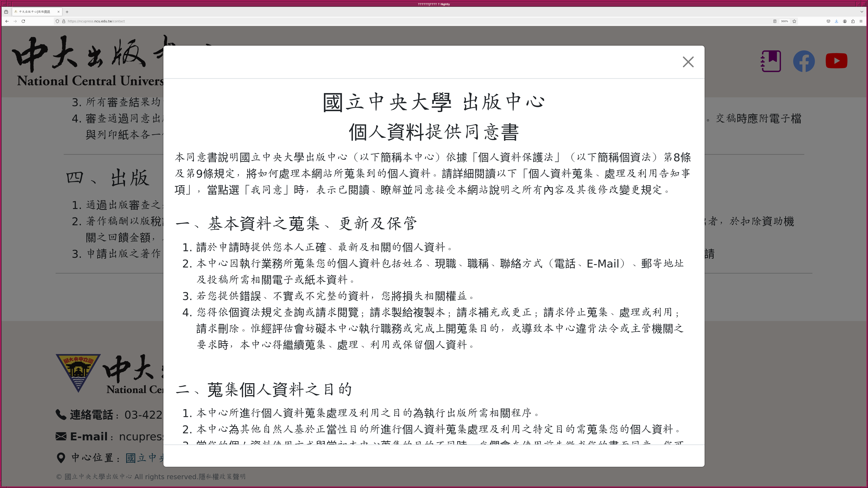Open the downloads panel
This screenshot has width=868, height=488.
point(836,21)
